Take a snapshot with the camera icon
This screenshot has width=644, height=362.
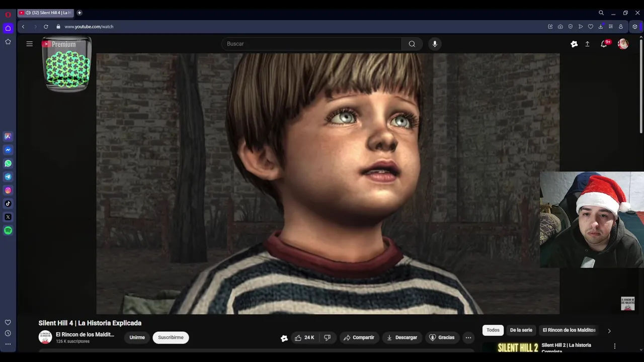[x=560, y=27]
